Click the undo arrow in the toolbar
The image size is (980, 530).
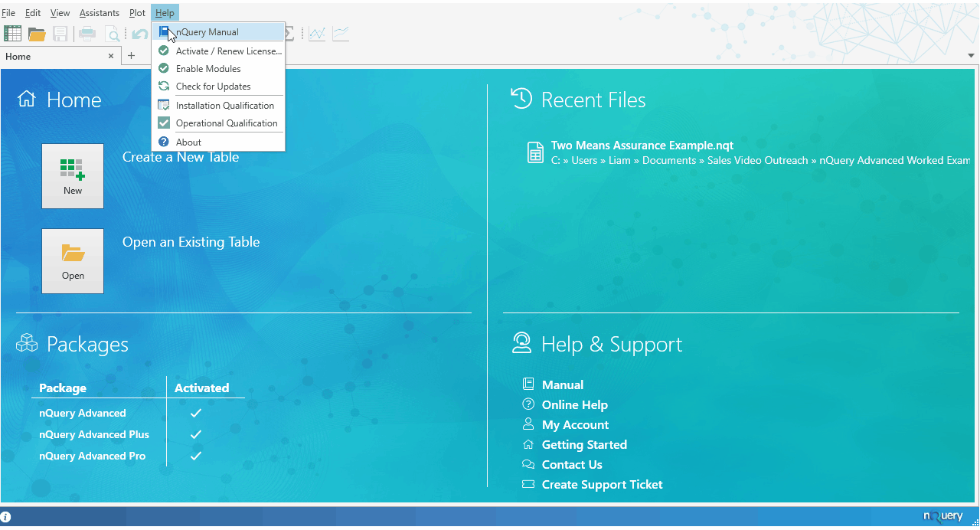click(x=139, y=33)
